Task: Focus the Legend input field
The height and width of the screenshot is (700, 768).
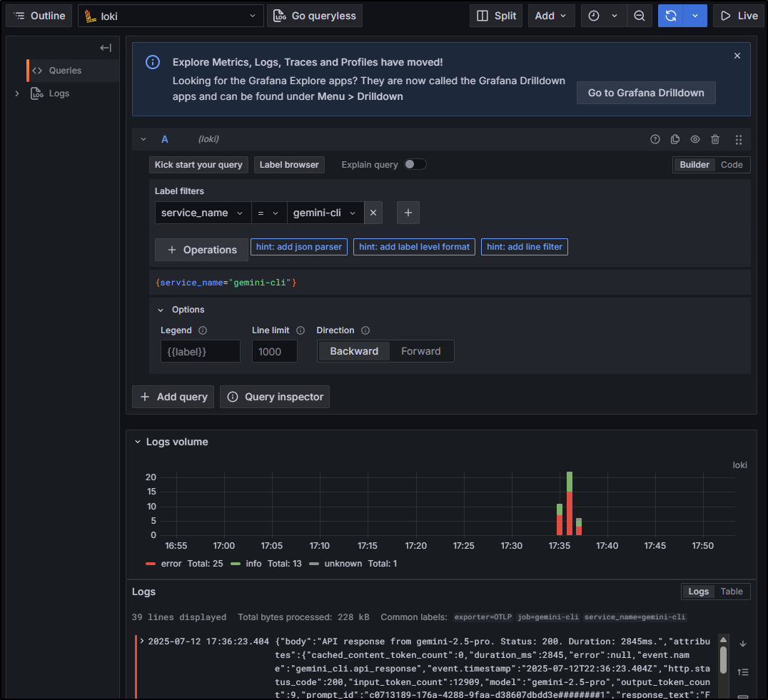Action: 201,352
